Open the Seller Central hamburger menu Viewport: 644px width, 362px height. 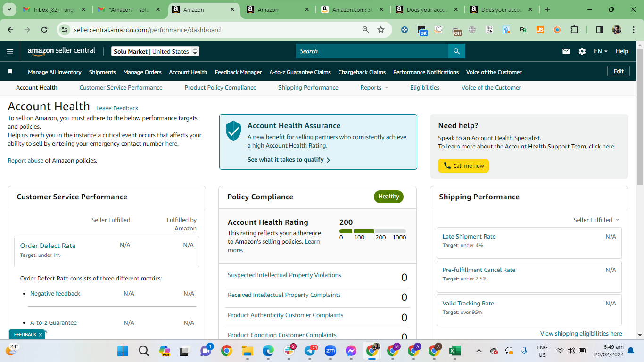click(x=10, y=51)
